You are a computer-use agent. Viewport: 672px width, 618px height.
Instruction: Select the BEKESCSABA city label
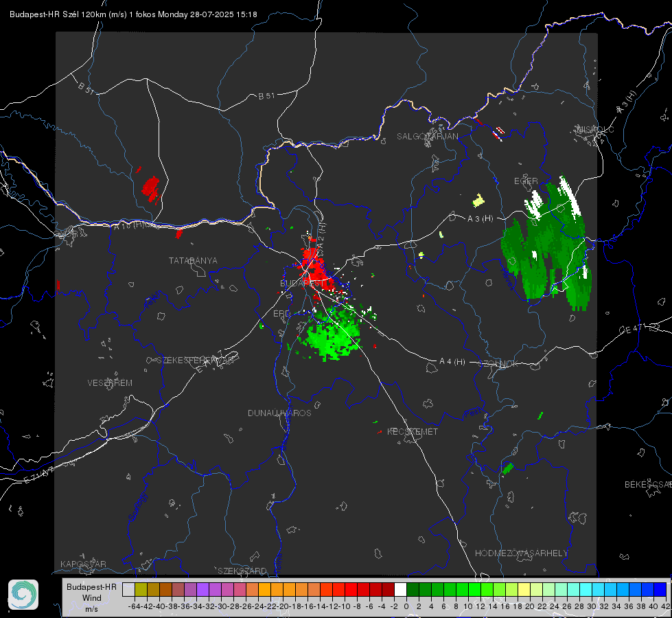pyautogui.click(x=648, y=485)
